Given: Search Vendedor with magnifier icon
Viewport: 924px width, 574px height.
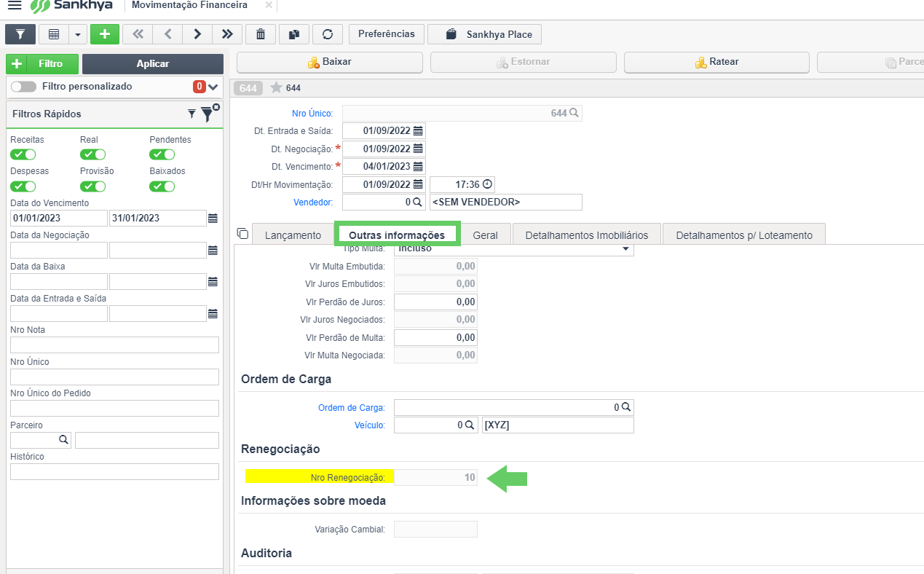Looking at the screenshot, I should coord(417,202).
